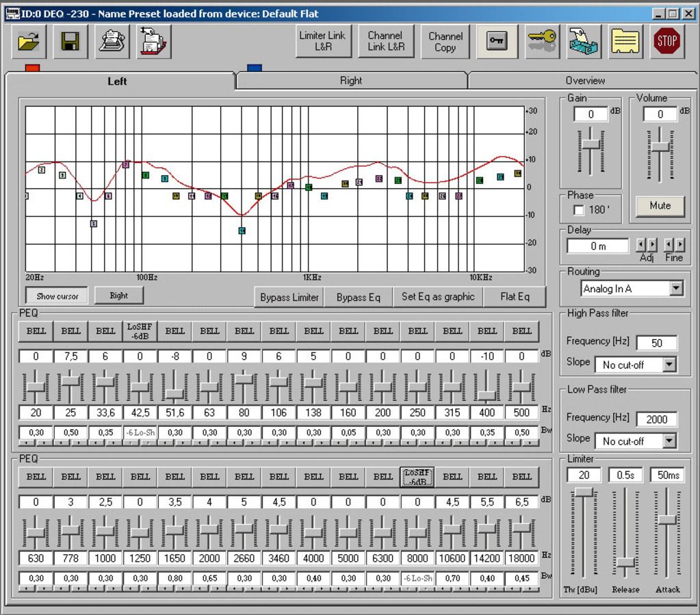
Task: Open the notes icon in the toolbar
Action: pos(625,41)
